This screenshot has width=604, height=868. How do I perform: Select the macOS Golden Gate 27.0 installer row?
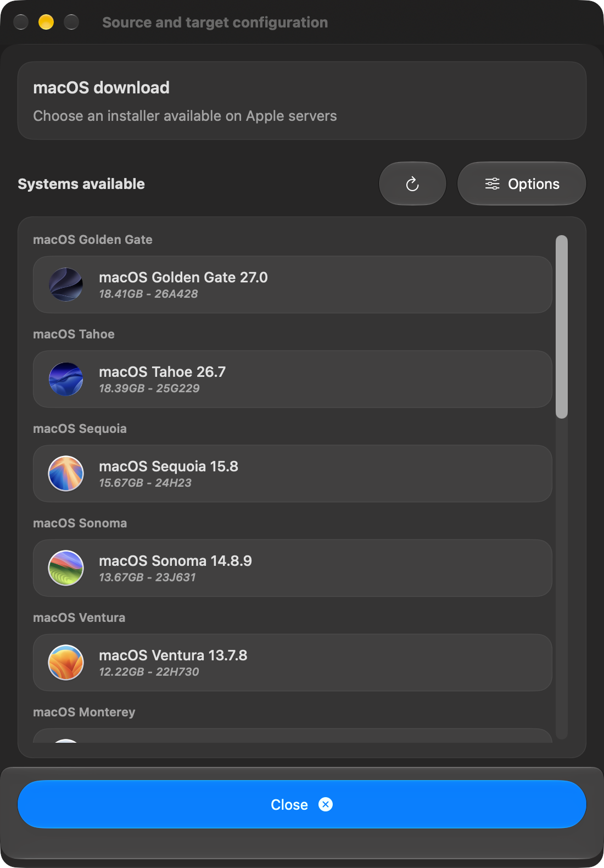click(293, 285)
